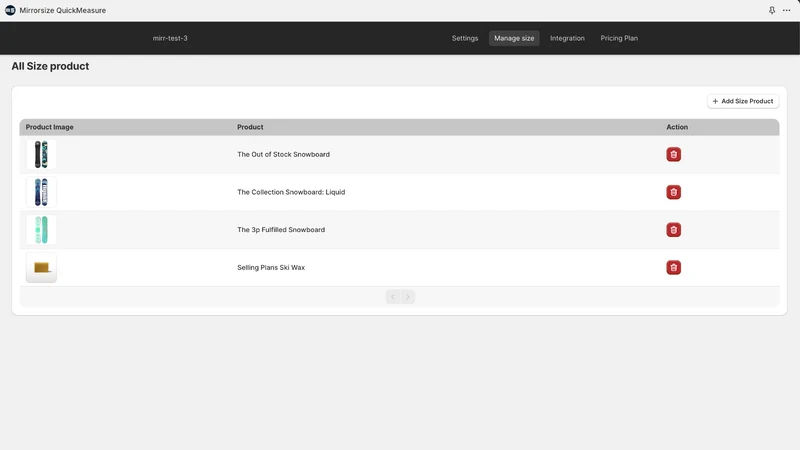The height and width of the screenshot is (450, 800).
Task: Delete The Out of Stock Snowboard row
Action: pyautogui.click(x=673, y=154)
